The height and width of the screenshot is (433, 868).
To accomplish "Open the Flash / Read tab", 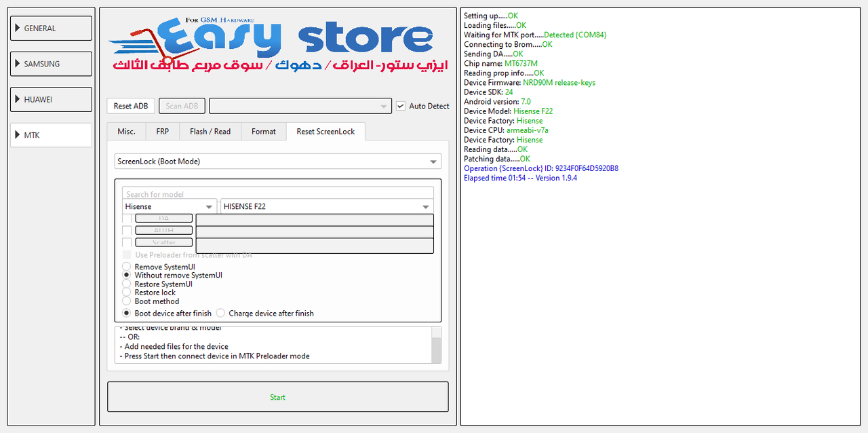I will (210, 132).
